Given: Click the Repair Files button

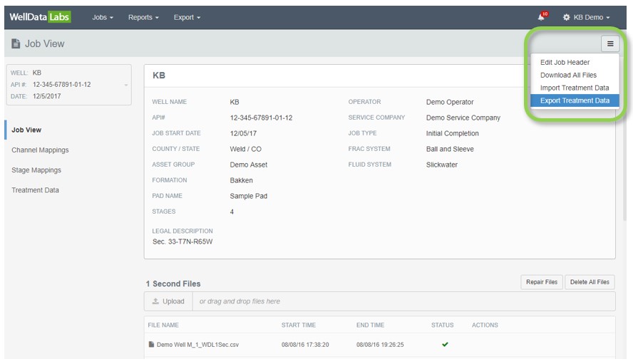Looking at the screenshot, I should (x=541, y=282).
